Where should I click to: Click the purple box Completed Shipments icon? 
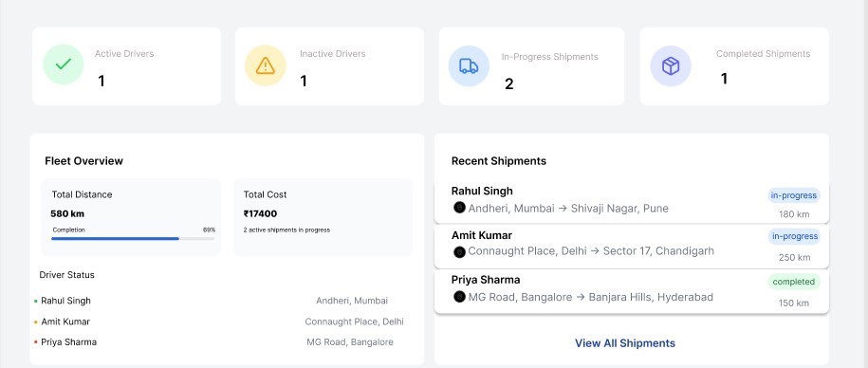click(671, 65)
